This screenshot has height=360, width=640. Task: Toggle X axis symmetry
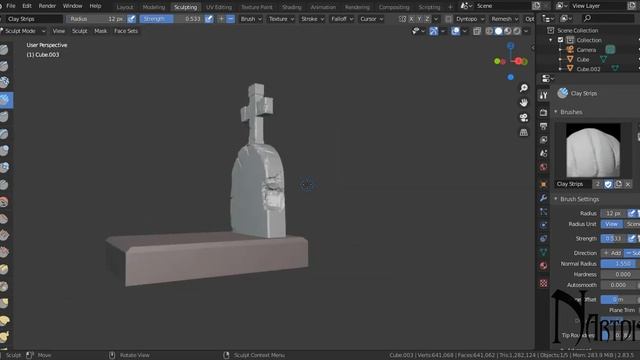click(x=411, y=19)
